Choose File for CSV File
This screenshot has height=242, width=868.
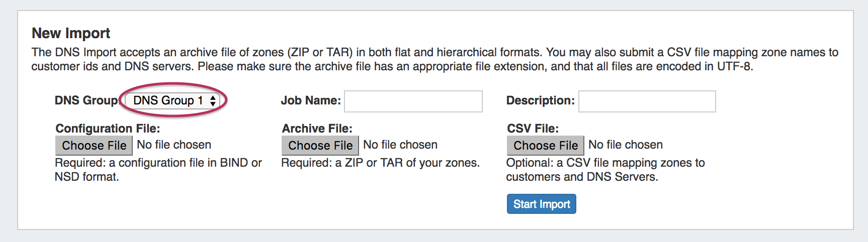coord(546,146)
